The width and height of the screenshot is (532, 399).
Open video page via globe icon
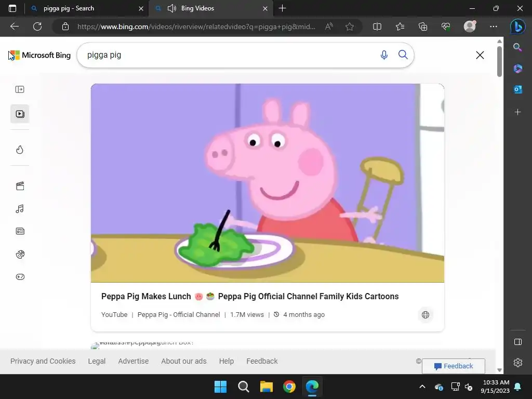(425, 315)
